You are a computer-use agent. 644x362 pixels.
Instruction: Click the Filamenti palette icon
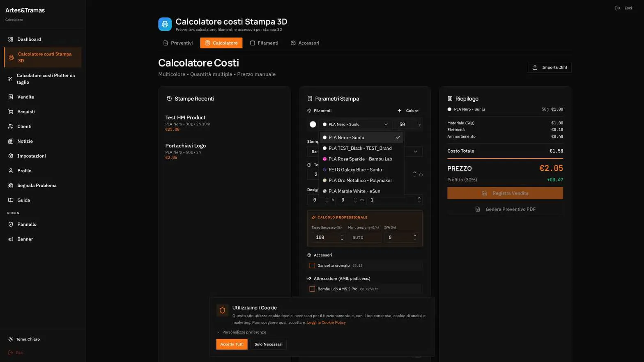[309, 111]
